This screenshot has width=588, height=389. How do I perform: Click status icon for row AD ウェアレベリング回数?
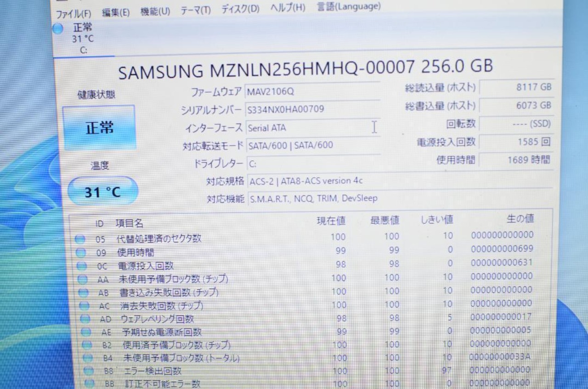click(x=85, y=319)
